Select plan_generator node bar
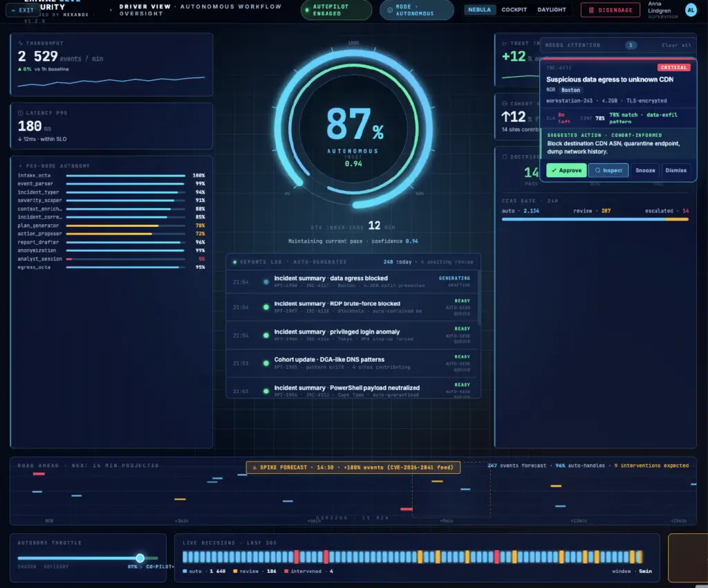The height and width of the screenshot is (588, 708). point(126,226)
